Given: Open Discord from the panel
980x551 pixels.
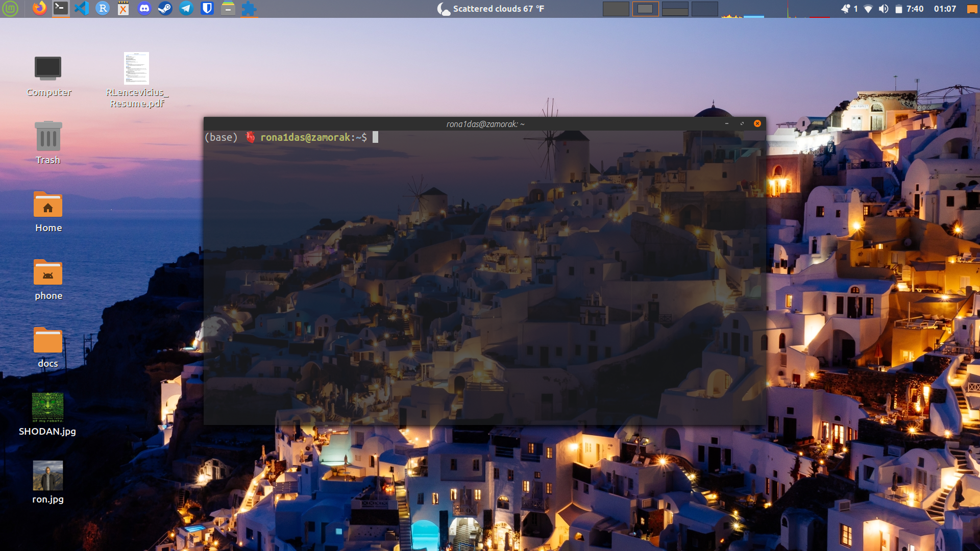Looking at the screenshot, I should (144, 8).
